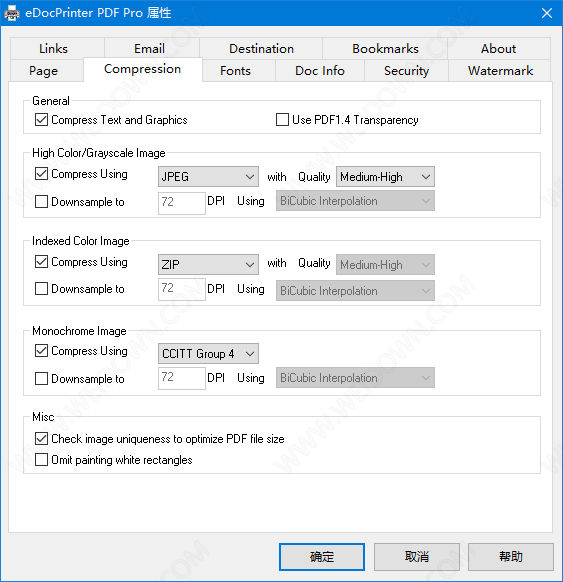Click the 帮助 (Help) button
This screenshot has height=582, width=563.
[511, 557]
